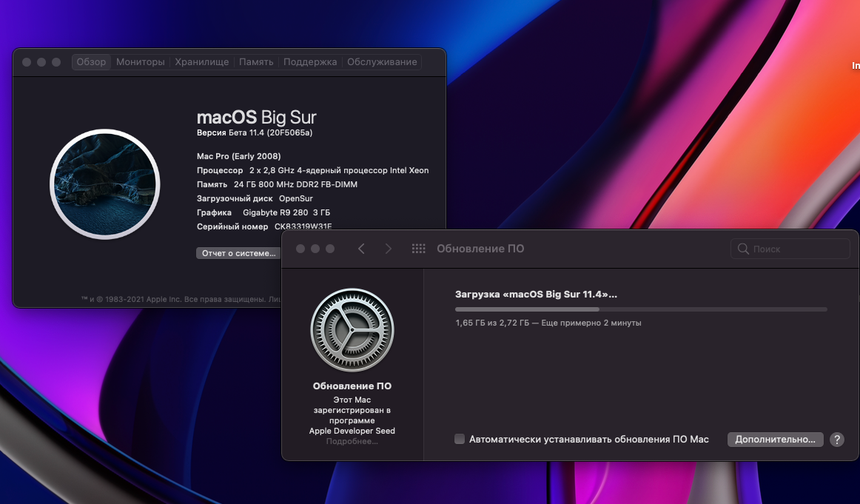Open help via question mark button
Screen dimensions: 860x504
coord(836,440)
